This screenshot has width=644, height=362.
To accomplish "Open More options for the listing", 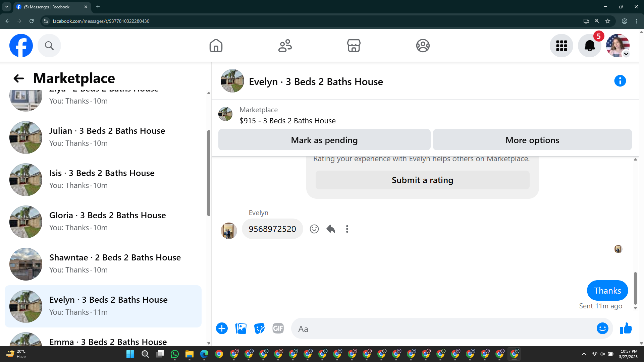I will [532, 140].
